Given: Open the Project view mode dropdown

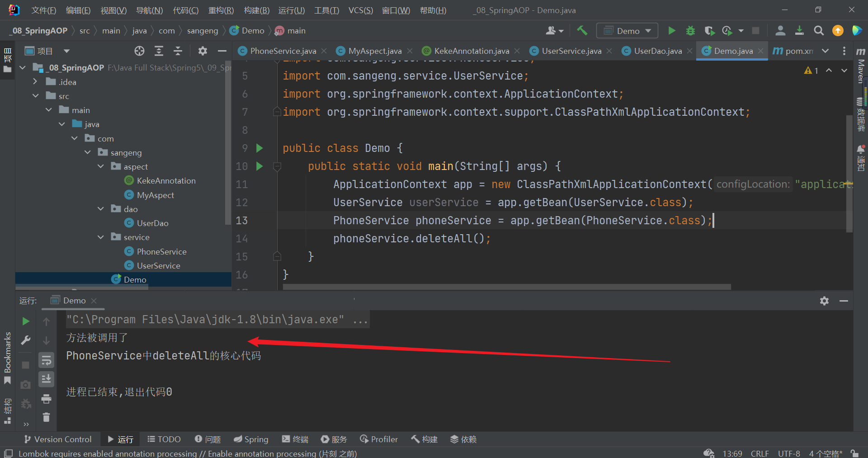Looking at the screenshot, I should click(x=67, y=51).
